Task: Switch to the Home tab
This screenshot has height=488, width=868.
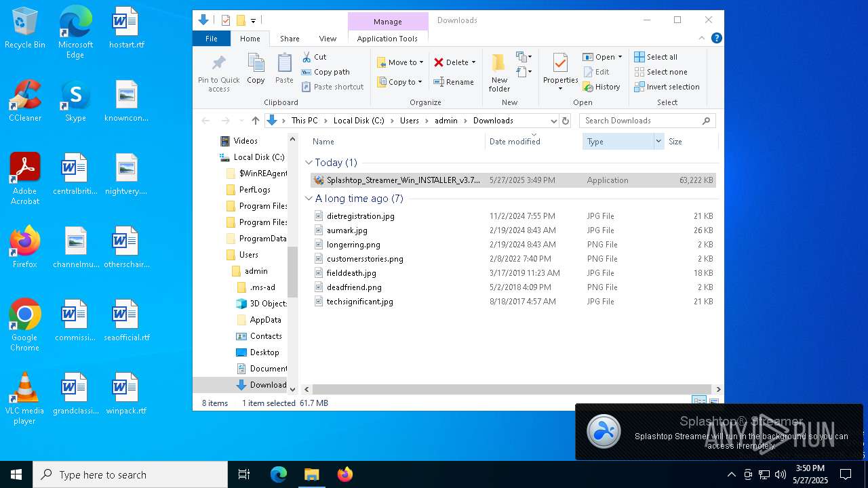Action: (x=250, y=39)
